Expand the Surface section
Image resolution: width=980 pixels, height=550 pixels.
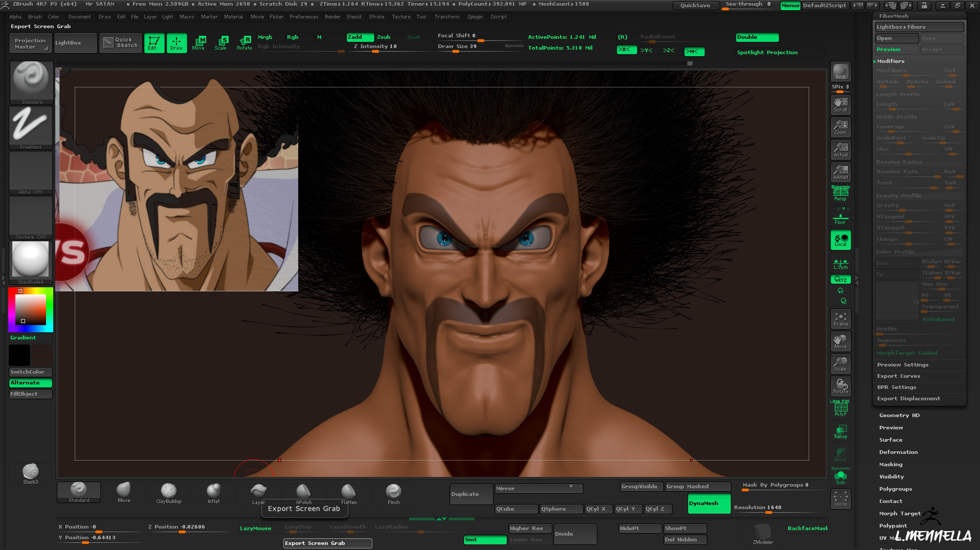tap(890, 440)
